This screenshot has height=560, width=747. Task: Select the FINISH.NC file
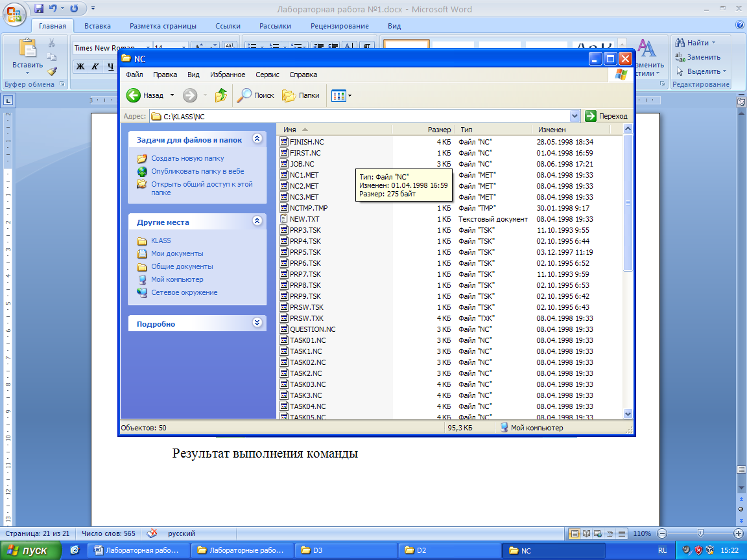point(302,142)
